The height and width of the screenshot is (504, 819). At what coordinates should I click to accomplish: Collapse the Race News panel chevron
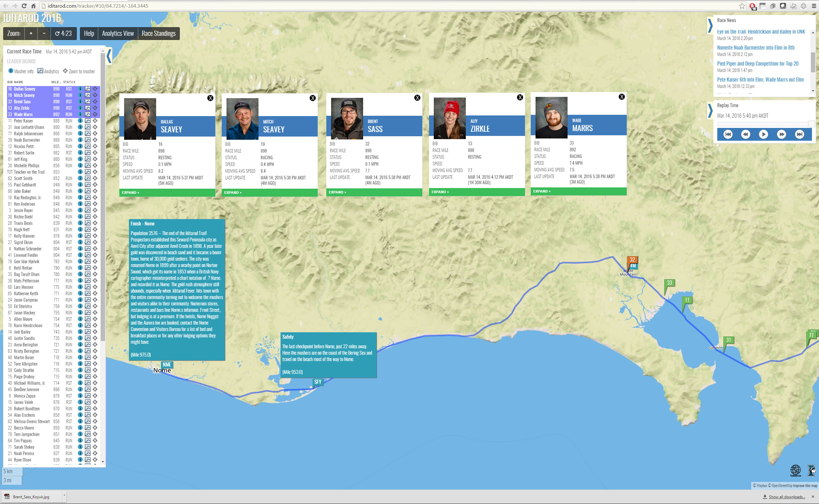[710, 26]
